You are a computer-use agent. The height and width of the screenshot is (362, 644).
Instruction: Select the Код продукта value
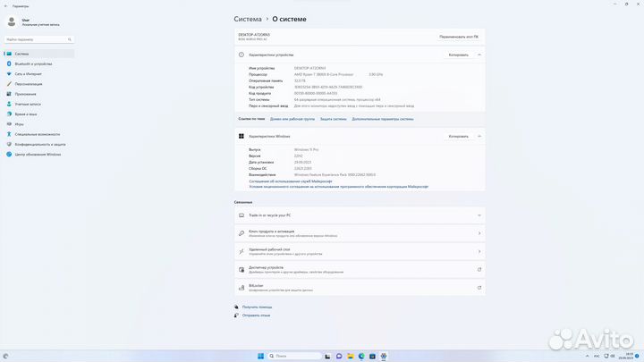coord(316,94)
